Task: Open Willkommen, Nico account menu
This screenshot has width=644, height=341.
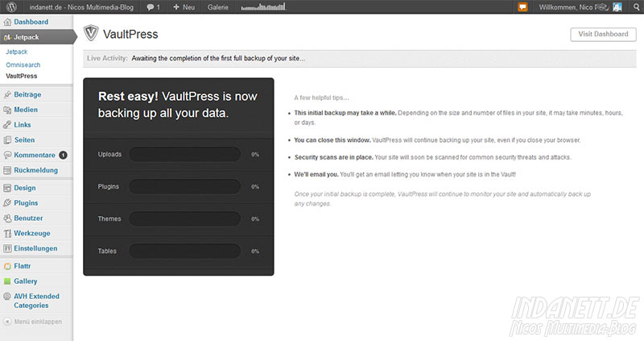Action: click(x=573, y=7)
